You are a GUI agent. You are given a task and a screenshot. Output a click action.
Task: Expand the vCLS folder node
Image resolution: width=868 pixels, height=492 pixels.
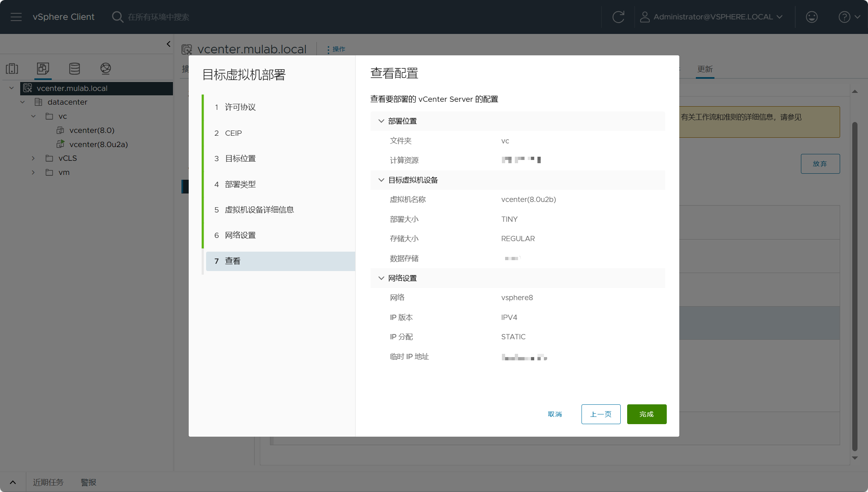tap(34, 158)
